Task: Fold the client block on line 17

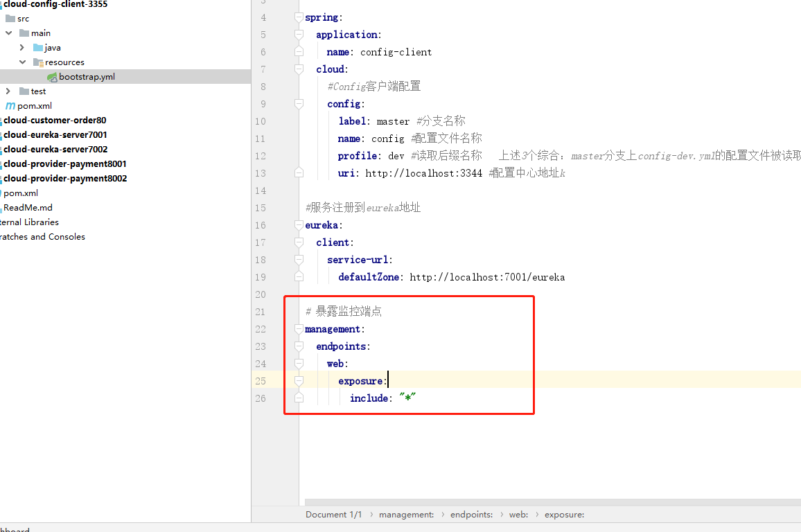Action: click(299, 242)
